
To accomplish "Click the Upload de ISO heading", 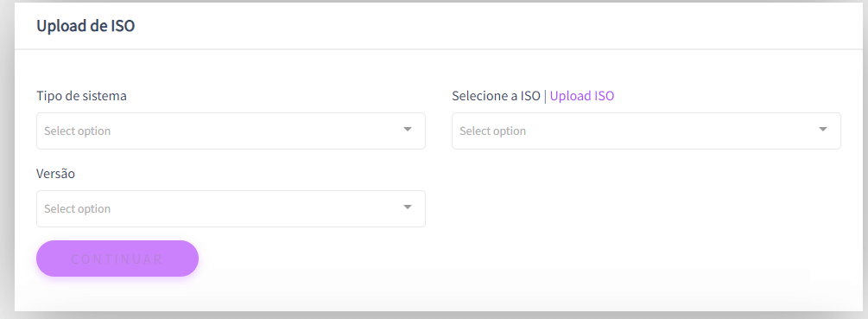I will pyautogui.click(x=86, y=25).
